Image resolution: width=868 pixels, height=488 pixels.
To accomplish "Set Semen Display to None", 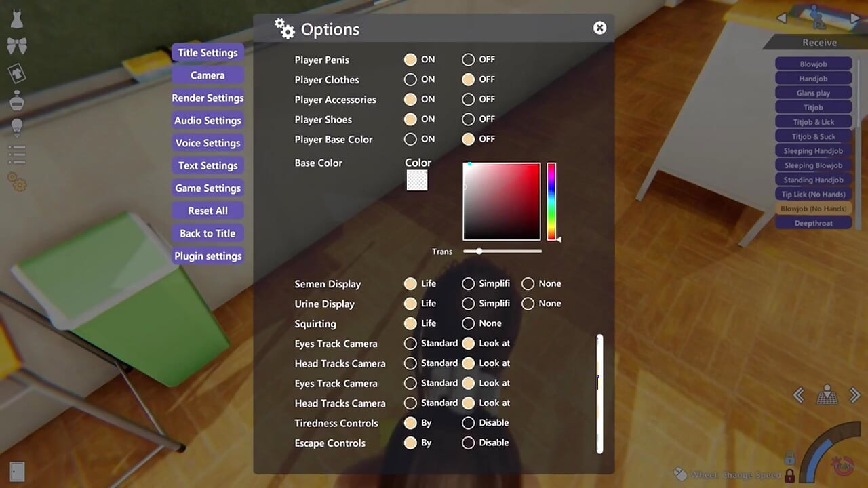I will click(x=528, y=284).
